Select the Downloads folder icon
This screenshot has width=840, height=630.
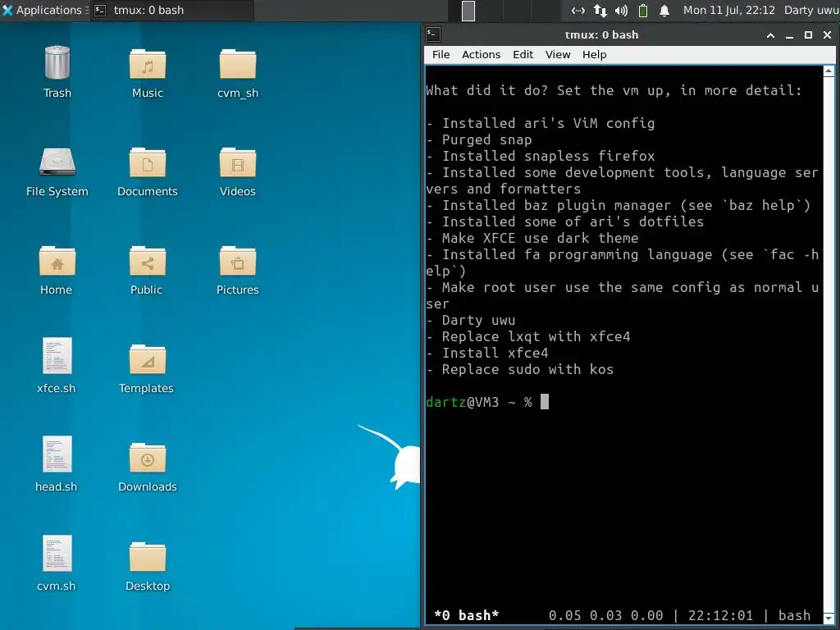[148, 467]
